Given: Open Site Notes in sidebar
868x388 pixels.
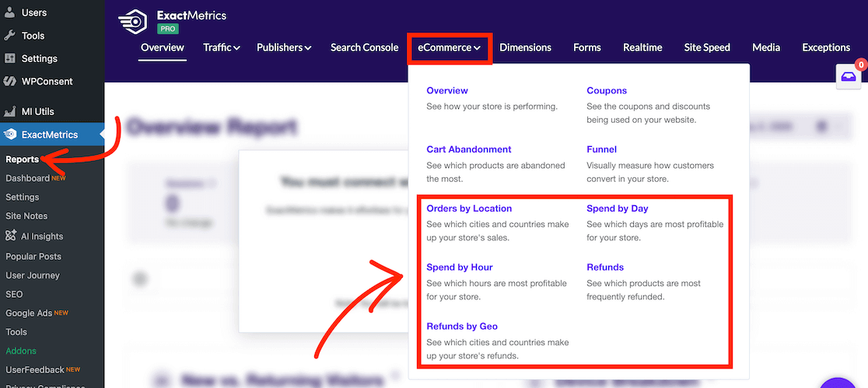Looking at the screenshot, I should (x=26, y=216).
